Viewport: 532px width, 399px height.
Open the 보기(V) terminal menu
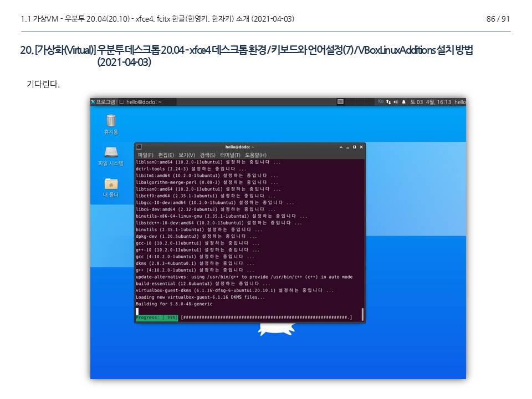[187, 155]
